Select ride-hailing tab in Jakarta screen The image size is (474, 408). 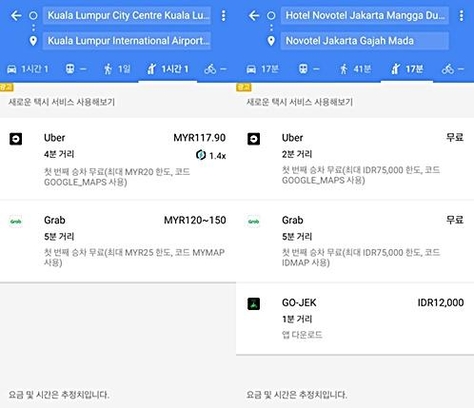(407, 69)
